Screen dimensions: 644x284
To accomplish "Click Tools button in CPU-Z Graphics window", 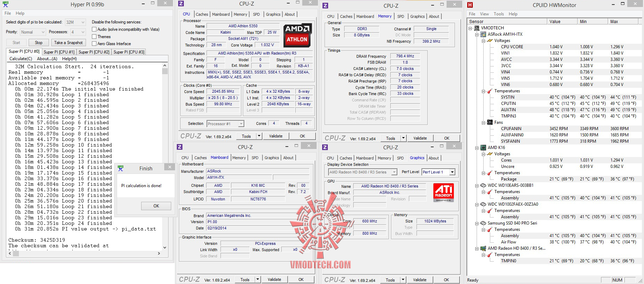I will pyautogui.click(x=390, y=280).
